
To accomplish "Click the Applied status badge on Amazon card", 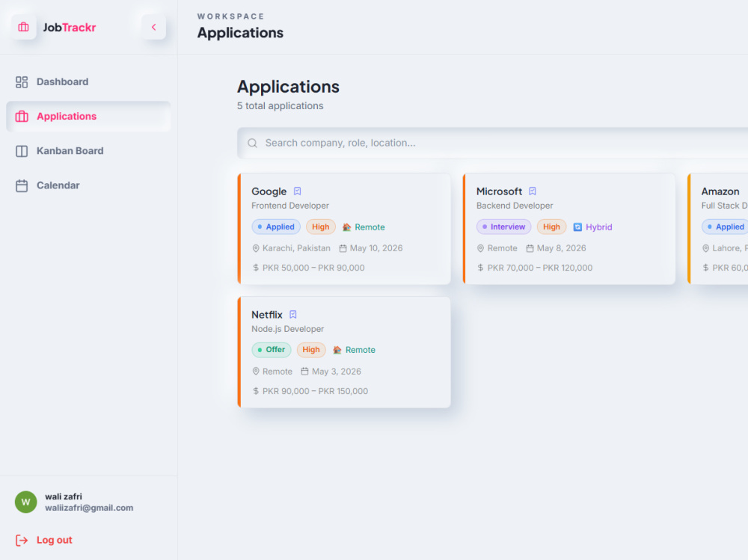I will point(725,227).
